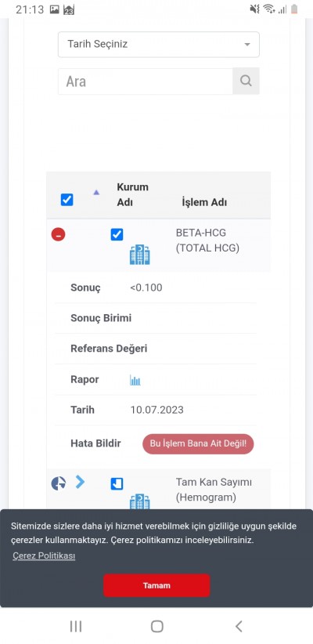
Task: Click the round icon on Hemogram row
Action: pyautogui.click(x=58, y=483)
